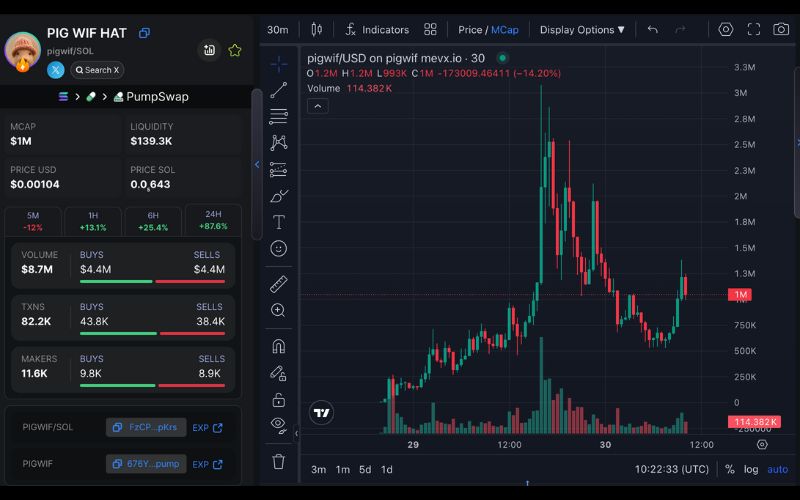Take a chart snapshot with camera icon
The height and width of the screenshot is (500, 800).
[x=781, y=30]
